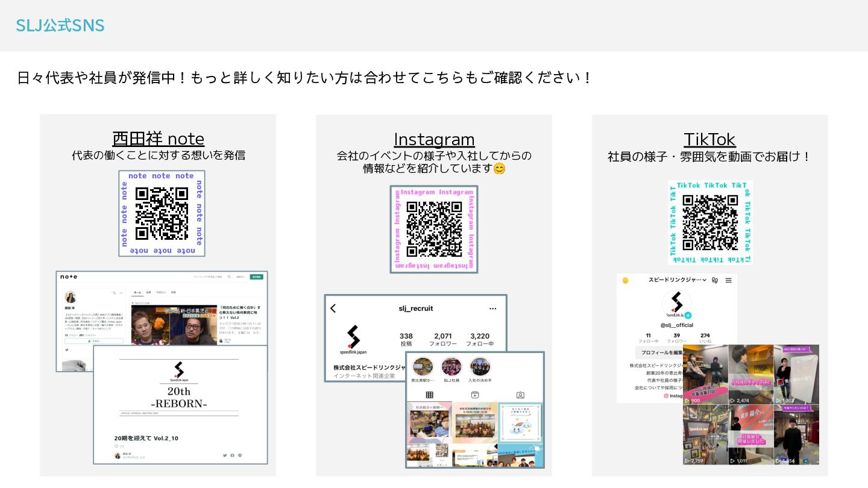This screenshot has height=488, width=868.
Task: Click the 20th -REBORN- article banner
Action: (x=179, y=387)
